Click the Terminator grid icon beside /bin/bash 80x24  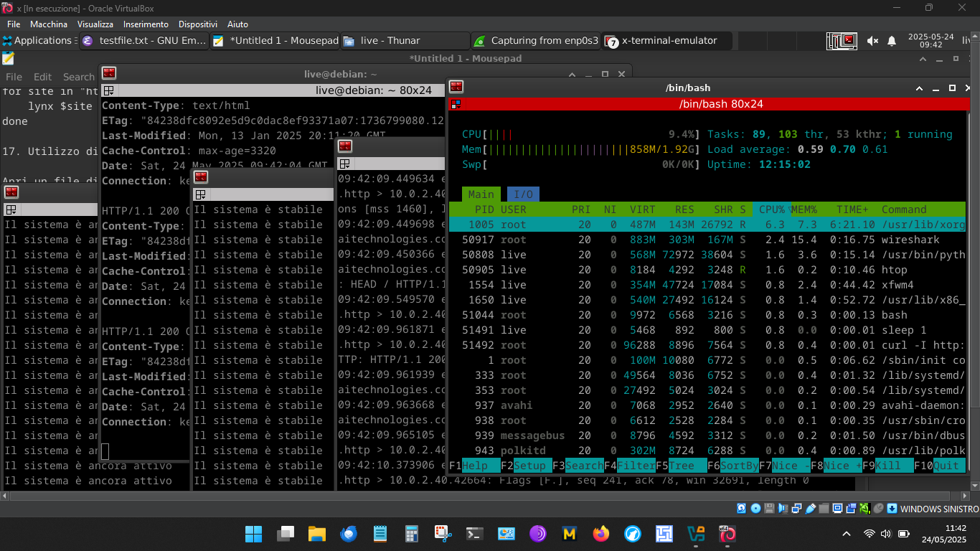pos(456,104)
